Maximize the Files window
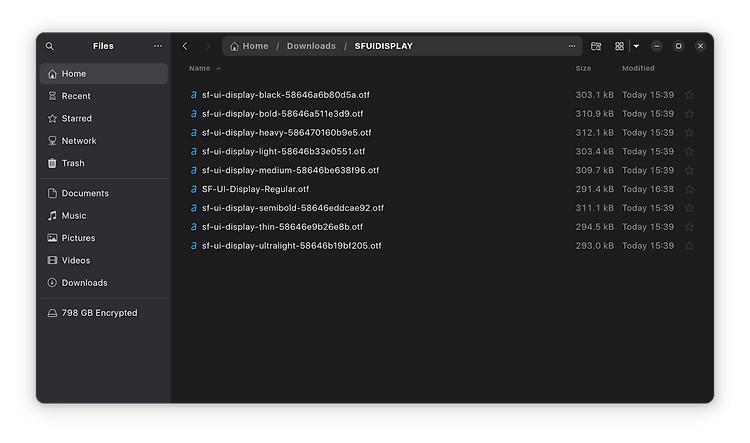The width and height of the screenshot is (750, 443). pyautogui.click(x=678, y=46)
